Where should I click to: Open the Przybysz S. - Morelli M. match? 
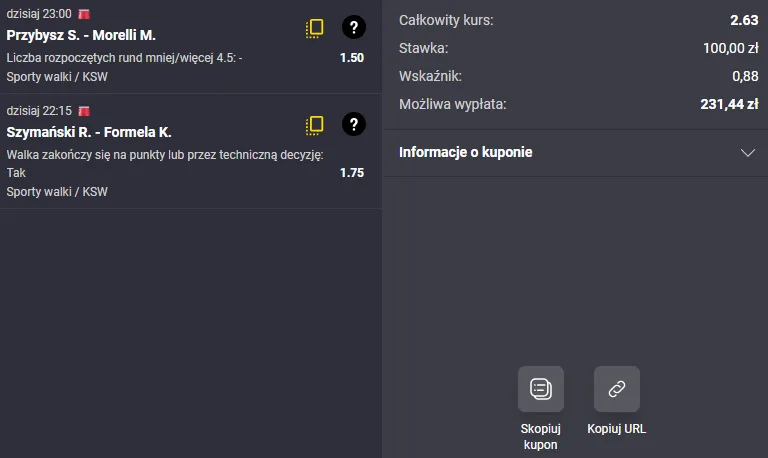[x=81, y=35]
